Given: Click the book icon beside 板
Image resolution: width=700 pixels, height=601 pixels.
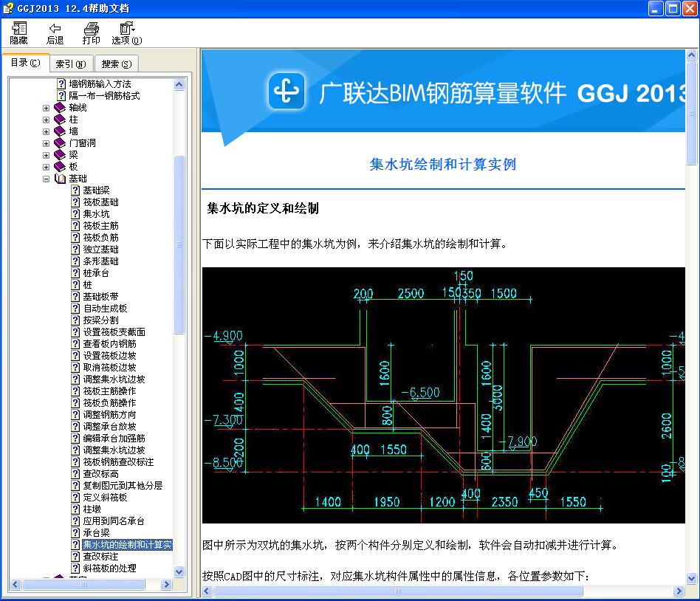Looking at the screenshot, I should tap(60, 167).
